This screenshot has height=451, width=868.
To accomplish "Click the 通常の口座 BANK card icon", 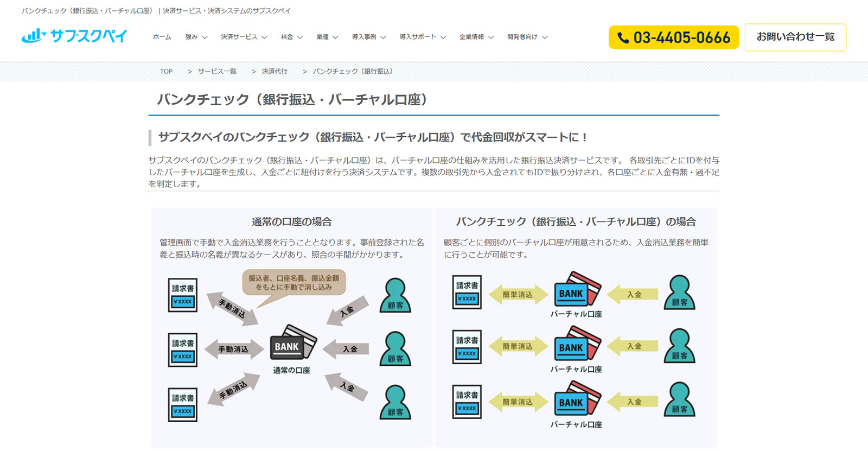I will pyautogui.click(x=293, y=342).
